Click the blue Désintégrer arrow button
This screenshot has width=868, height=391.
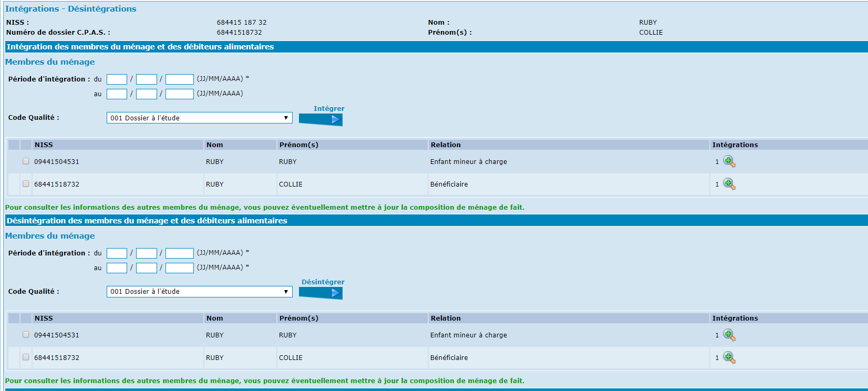[321, 293]
